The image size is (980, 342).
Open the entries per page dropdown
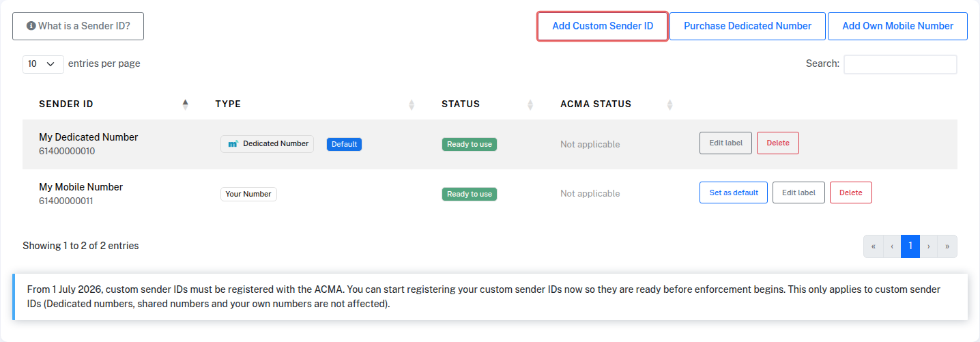pos(43,64)
